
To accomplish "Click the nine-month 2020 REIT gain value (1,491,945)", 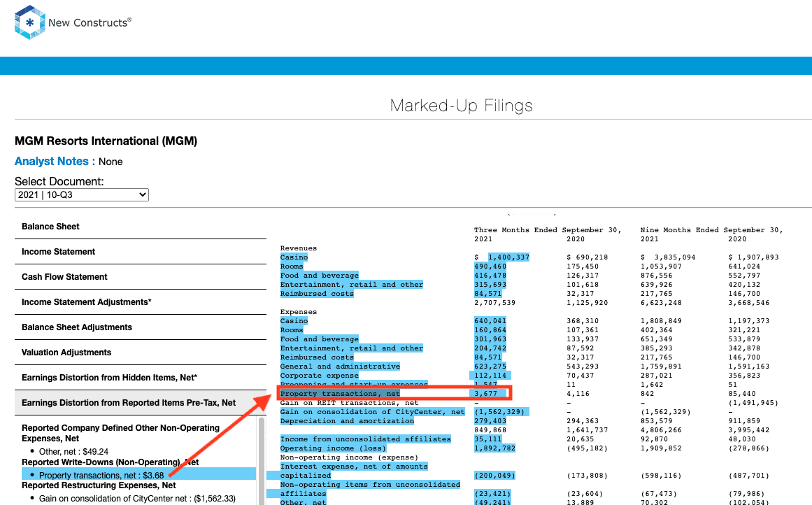I will pyautogui.click(x=753, y=402).
